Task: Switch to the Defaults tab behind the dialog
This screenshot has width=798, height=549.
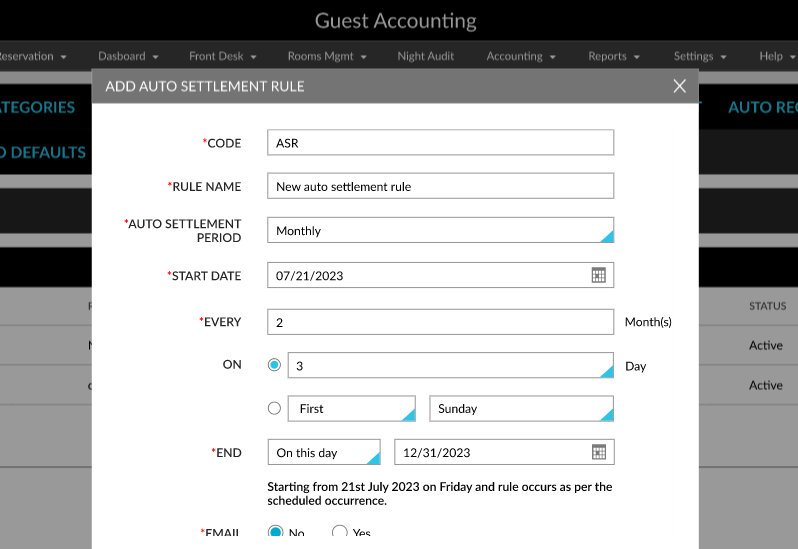Action: point(43,152)
